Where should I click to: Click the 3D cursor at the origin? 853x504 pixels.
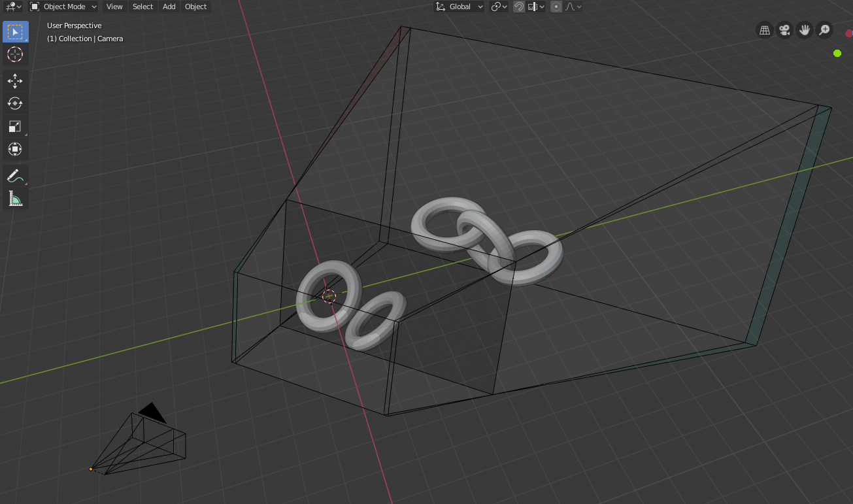pyautogui.click(x=329, y=297)
